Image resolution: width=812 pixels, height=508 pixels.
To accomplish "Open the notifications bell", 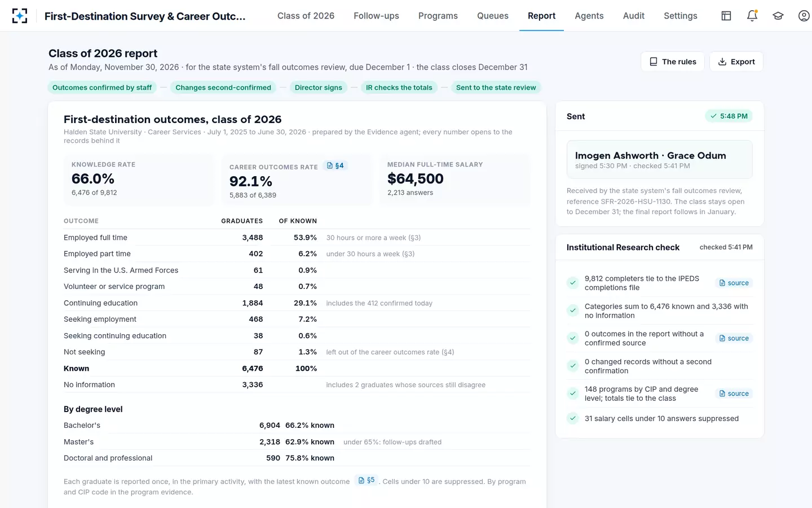I will pos(752,16).
